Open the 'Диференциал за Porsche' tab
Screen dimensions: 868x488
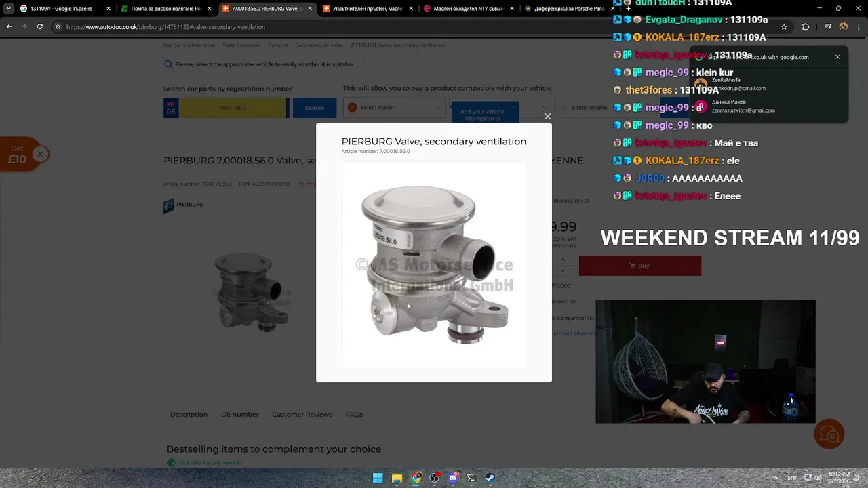pyautogui.click(x=568, y=9)
